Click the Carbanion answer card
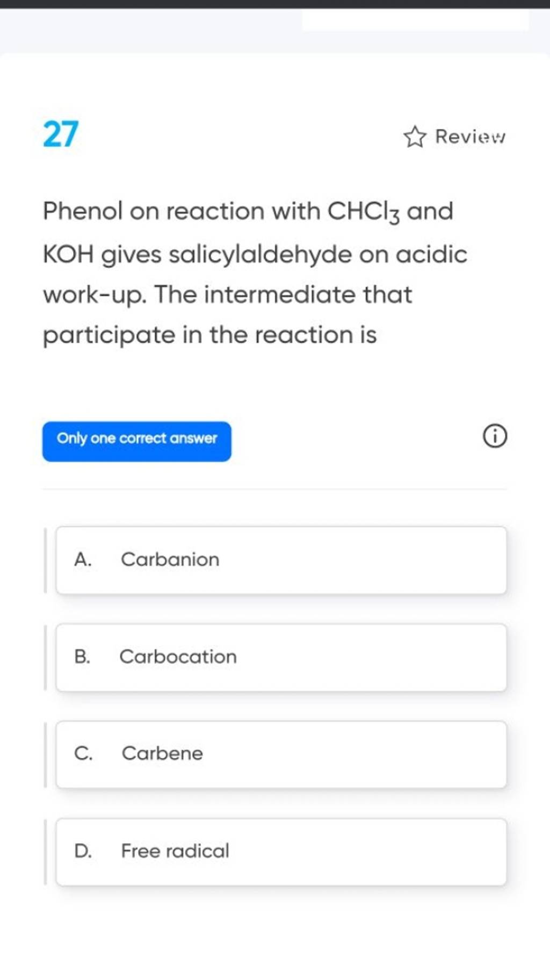550x980 pixels. [279, 560]
